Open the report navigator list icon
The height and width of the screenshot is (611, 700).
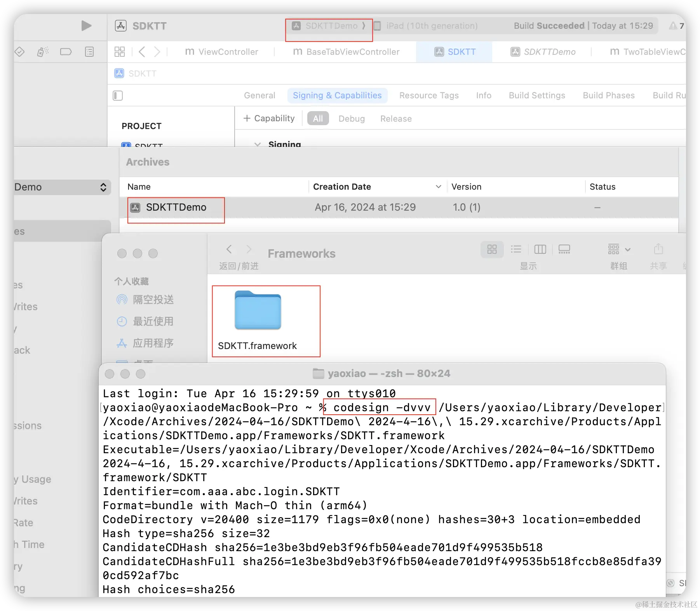(x=89, y=52)
